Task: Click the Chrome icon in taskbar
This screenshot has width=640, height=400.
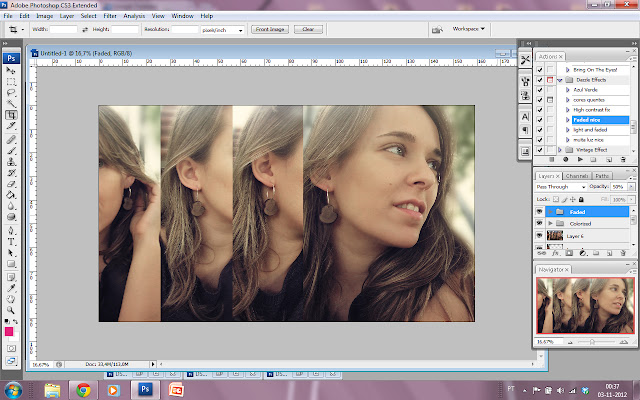Action: pyautogui.click(x=82, y=388)
